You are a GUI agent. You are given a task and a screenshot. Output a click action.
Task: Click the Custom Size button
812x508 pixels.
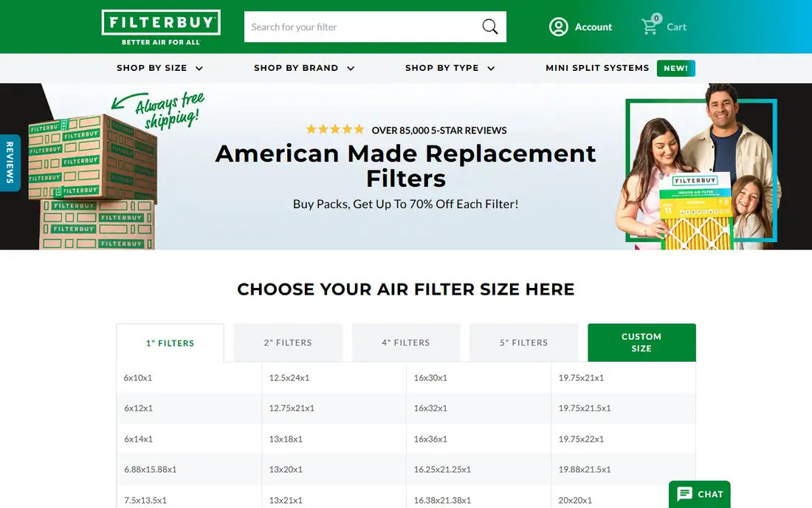tap(641, 343)
